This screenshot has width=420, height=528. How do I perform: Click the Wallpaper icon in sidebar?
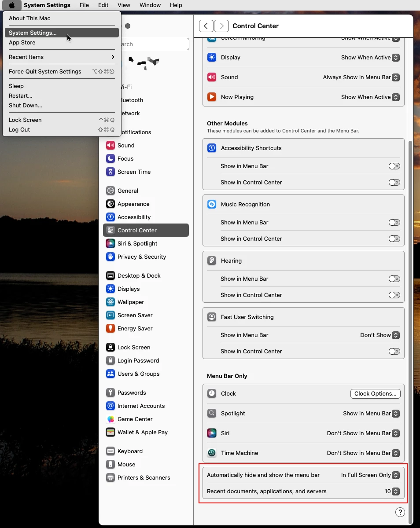click(111, 302)
